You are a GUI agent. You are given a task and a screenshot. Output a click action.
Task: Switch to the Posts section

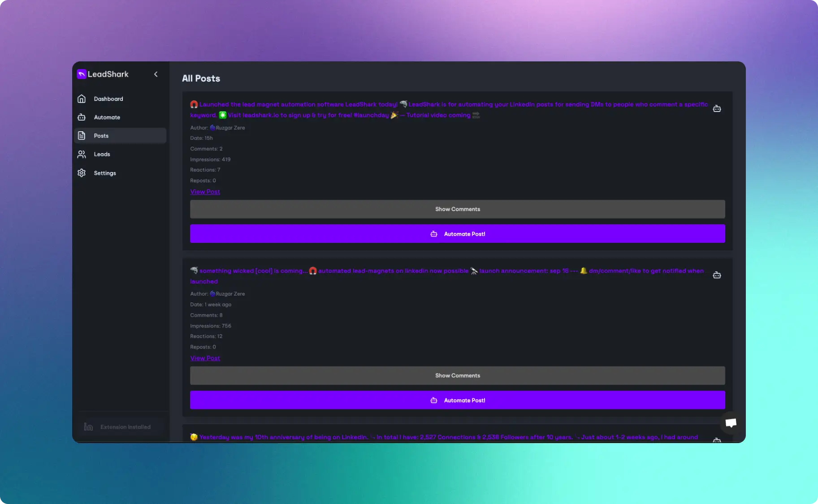101,135
